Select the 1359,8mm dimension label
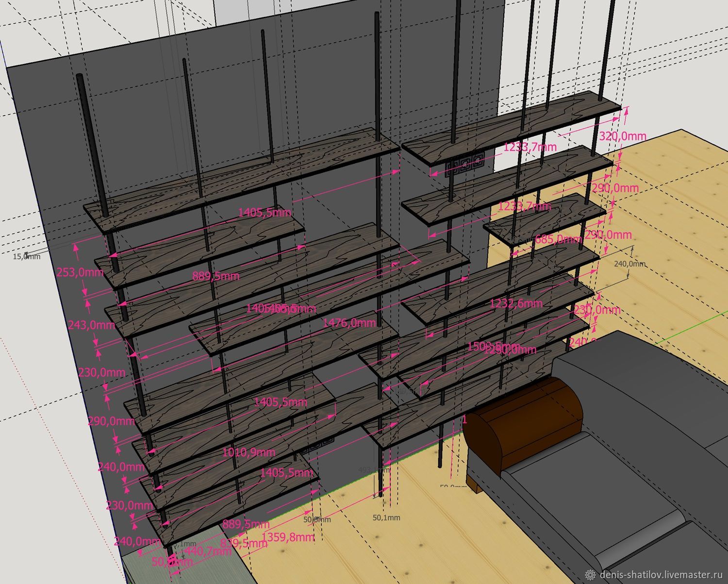Image resolution: width=728 pixels, height=584 pixels. 287,536
